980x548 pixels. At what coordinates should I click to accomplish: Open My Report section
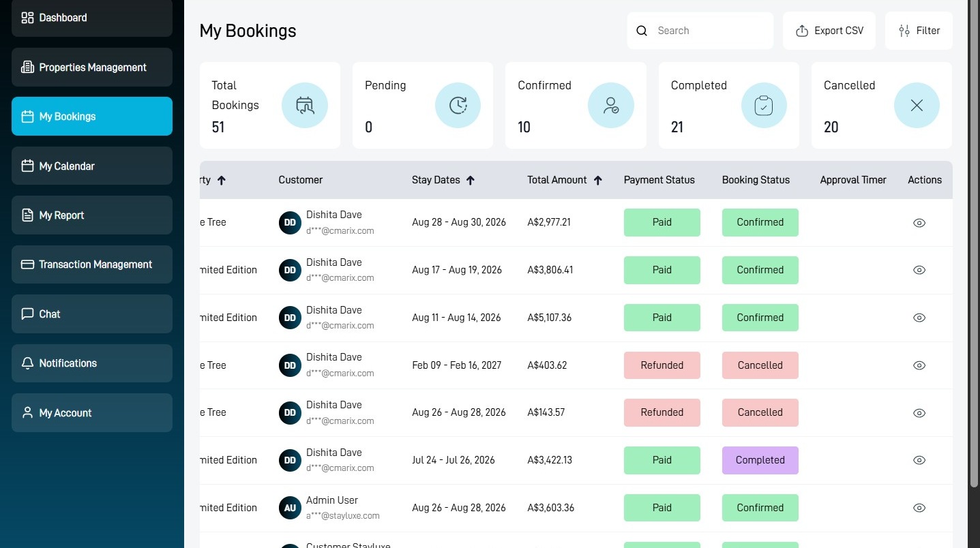(x=92, y=215)
